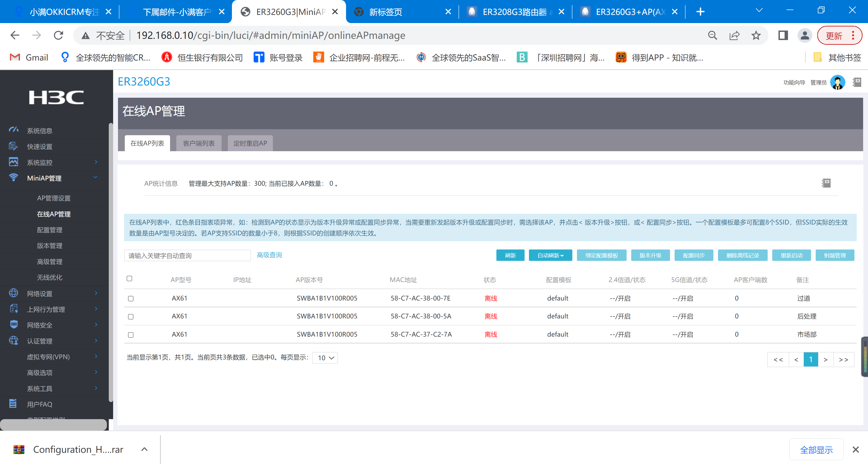This screenshot has height=468, width=868.
Task: Click the 系统信息 dashboard icon in sidebar
Action: [x=14, y=130]
